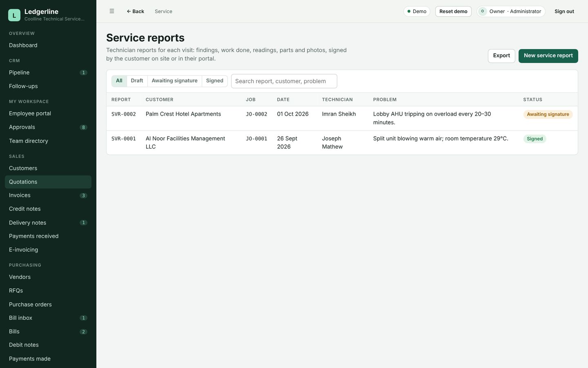The height and width of the screenshot is (368, 588).
Task: Focus the search report input field
Action: pos(284,81)
